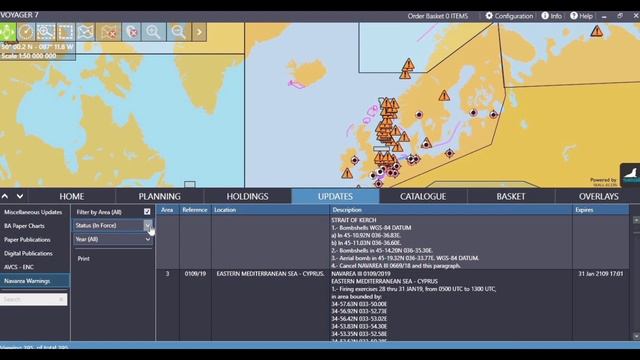Open the Year (All) dropdown

[113, 239]
